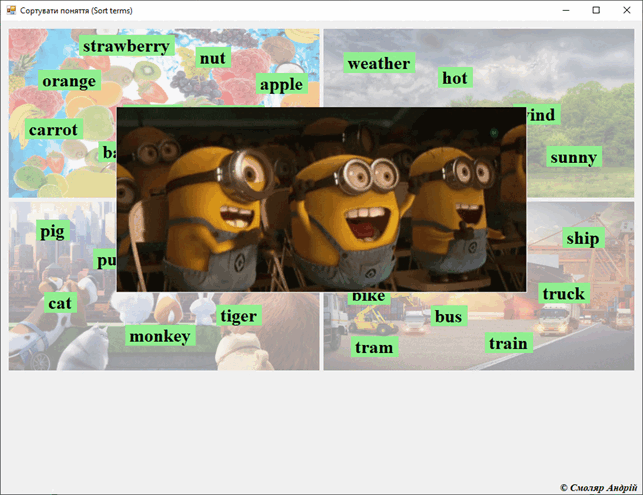Select the sunny word label
Screen dimensions: 643x495
[574, 157]
